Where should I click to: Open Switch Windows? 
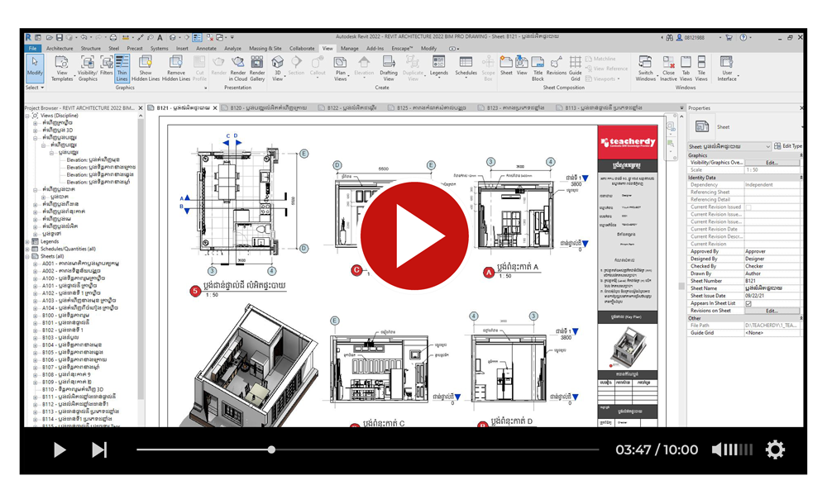coord(646,69)
